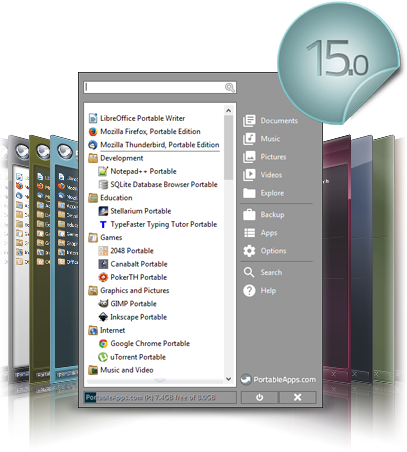Select Music label in side menu
The image size is (407, 452).
pyautogui.click(x=270, y=139)
